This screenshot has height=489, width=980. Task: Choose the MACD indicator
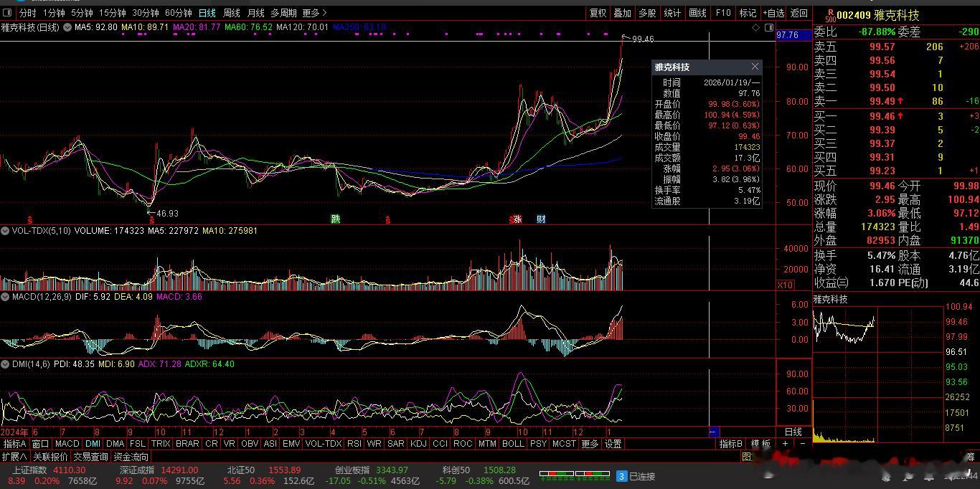coord(67,444)
